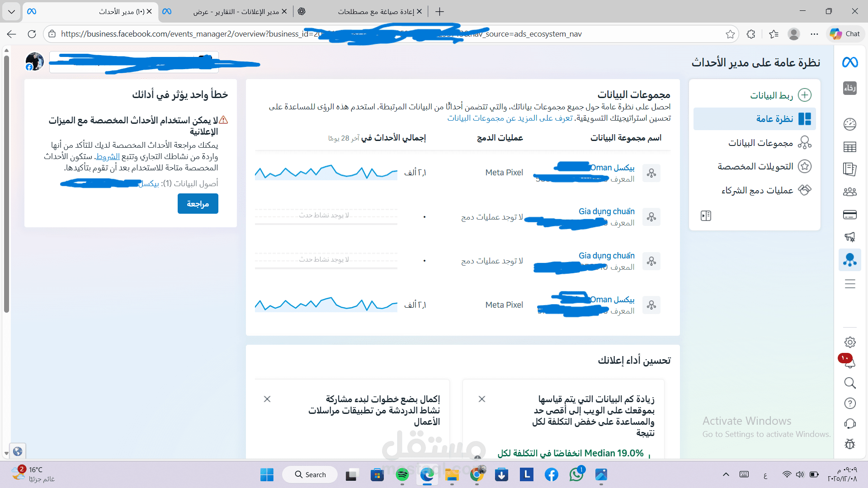
Task: Click the page vertical scrollbar on left
Action: [x=6, y=181]
